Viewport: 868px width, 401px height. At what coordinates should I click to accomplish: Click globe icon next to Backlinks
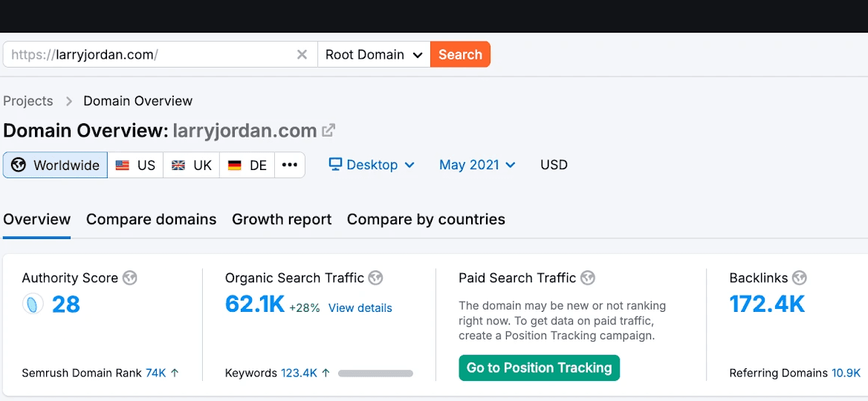[x=800, y=278]
